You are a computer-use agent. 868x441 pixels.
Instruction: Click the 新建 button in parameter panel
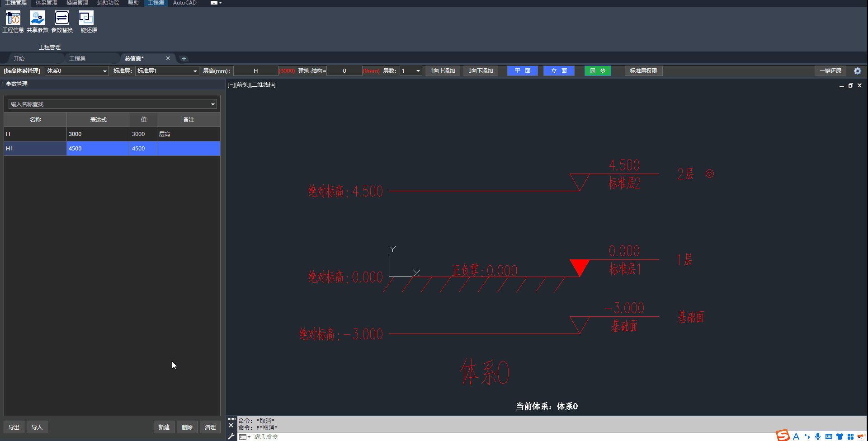164,427
